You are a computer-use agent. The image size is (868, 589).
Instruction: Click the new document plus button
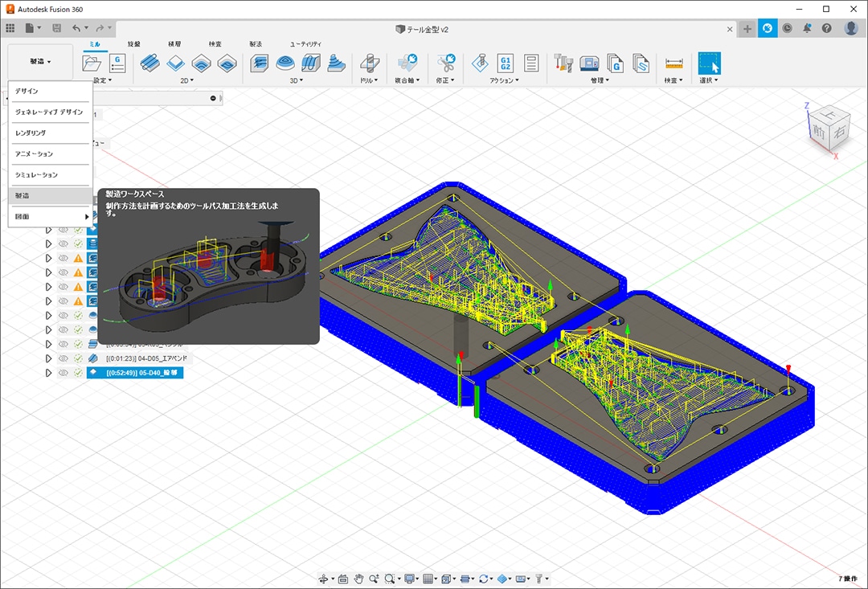tap(747, 29)
